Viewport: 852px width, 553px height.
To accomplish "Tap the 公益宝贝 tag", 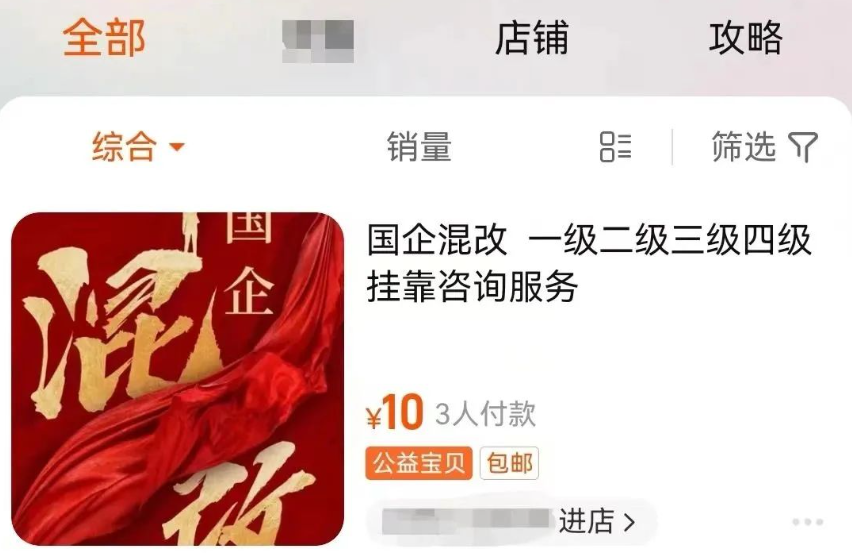I will click(419, 463).
